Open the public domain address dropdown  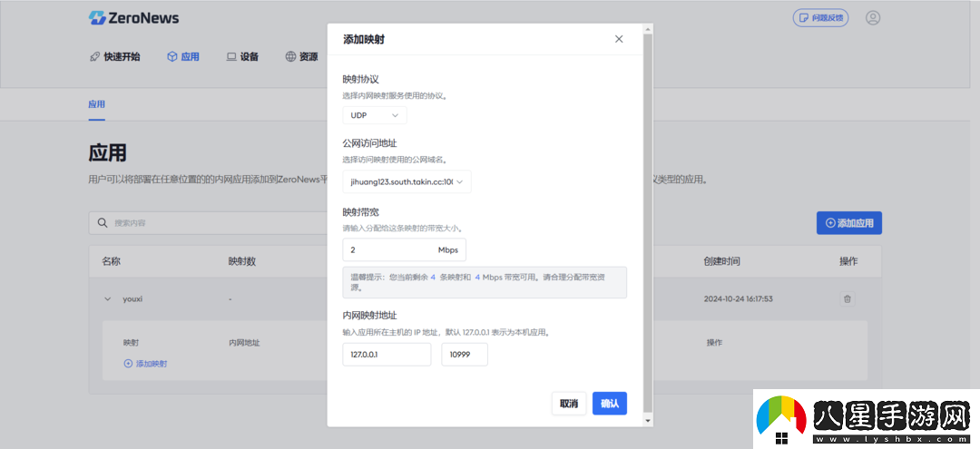click(x=407, y=182)
